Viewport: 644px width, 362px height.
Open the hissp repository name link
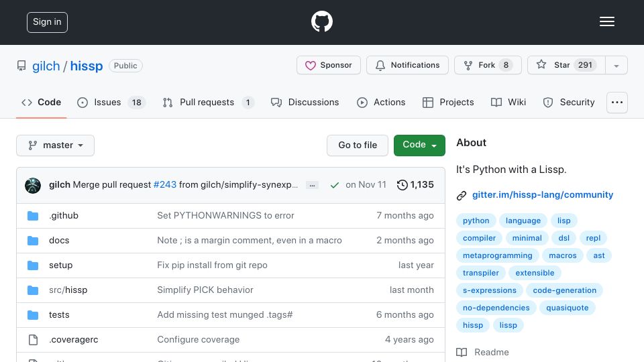click(87, 66)
